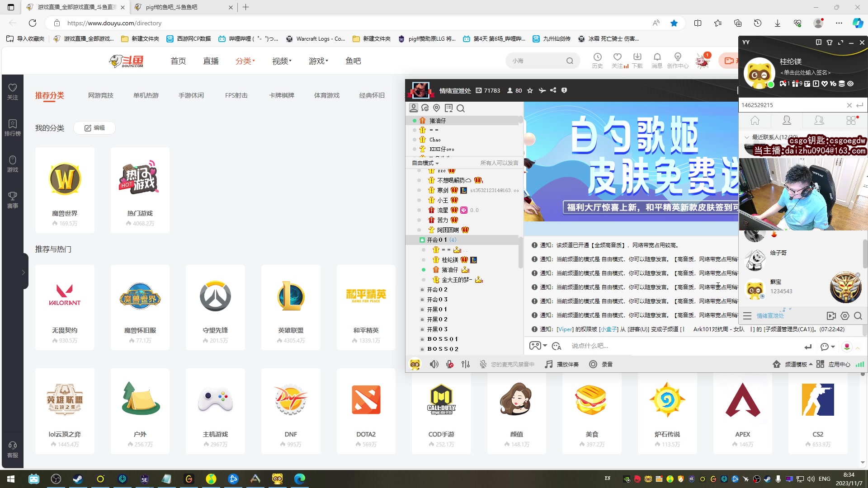The width and height of the screenshot is (868, 488).
Task: Click the game controller icon under YY profile name
Action: point(783,84)
